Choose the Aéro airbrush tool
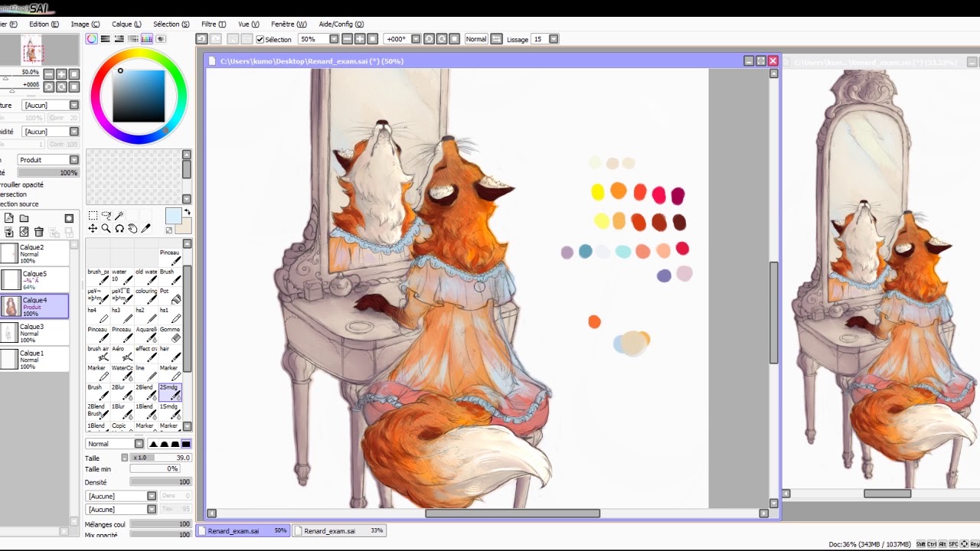Screen dimensions: 980x551 [122, 354]
